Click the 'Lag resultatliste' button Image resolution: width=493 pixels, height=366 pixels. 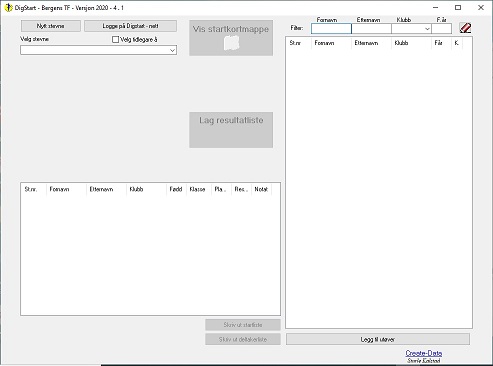tap(231, 130)
